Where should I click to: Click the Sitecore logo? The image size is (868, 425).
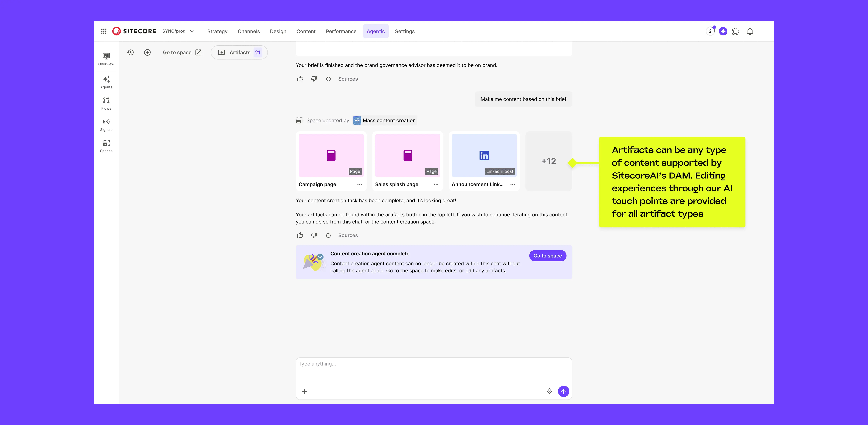[134, 31]
